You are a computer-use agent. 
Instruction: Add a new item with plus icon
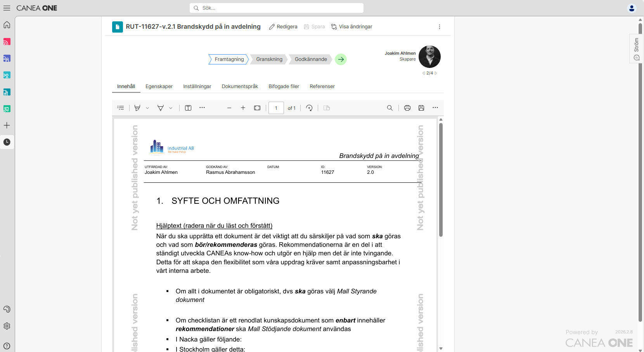(7, 125)
